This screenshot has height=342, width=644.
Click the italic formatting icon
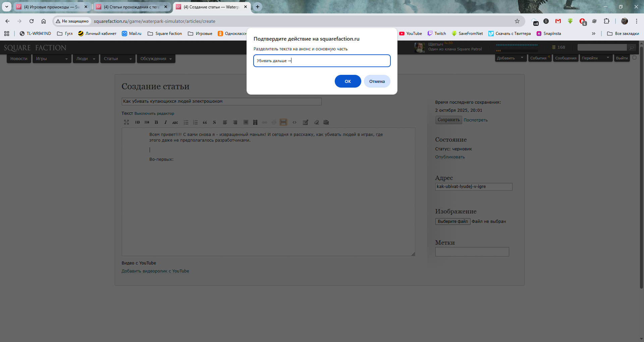click(x=166, y=123)
